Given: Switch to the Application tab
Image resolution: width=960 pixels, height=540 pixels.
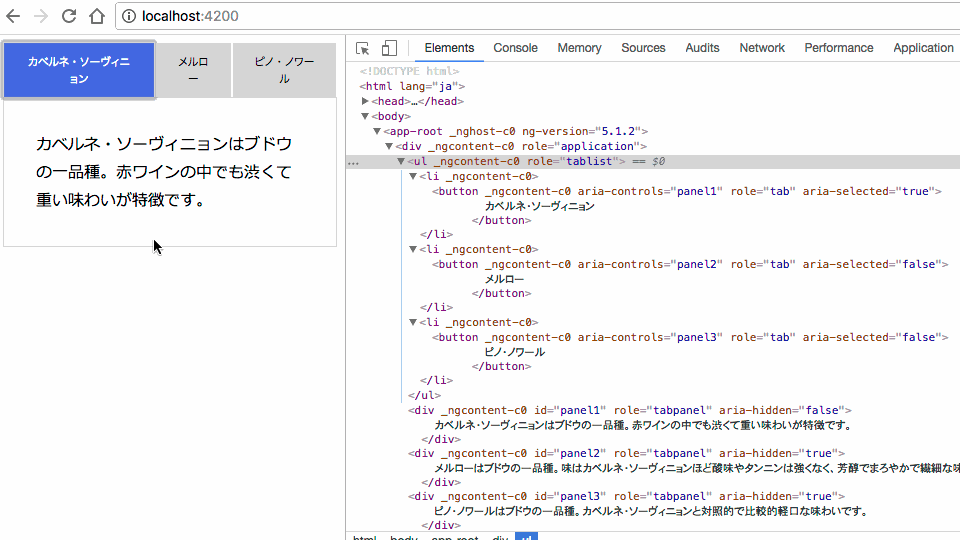Looking at the screenshot, I should pos(923,48).
